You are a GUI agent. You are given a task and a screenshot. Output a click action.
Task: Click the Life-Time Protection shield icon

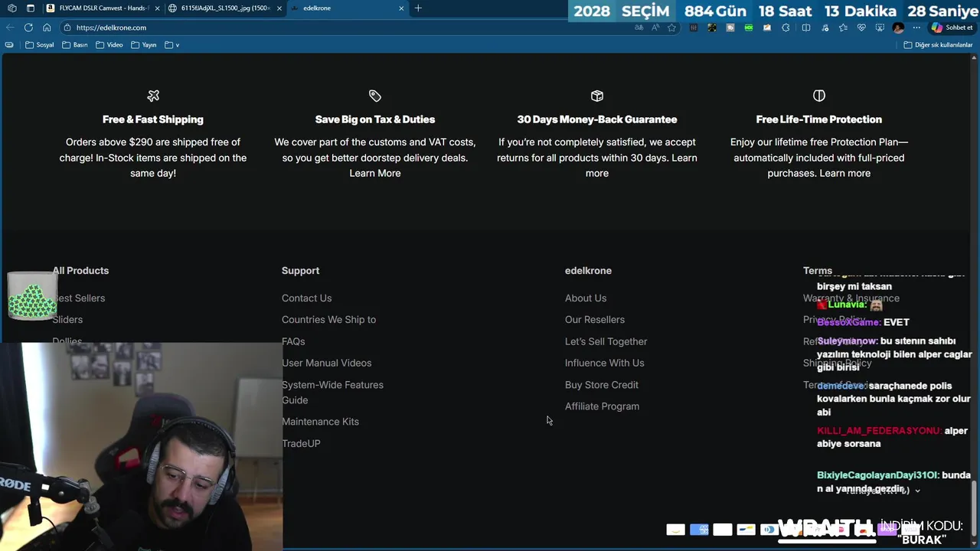[x=819, y=96]
